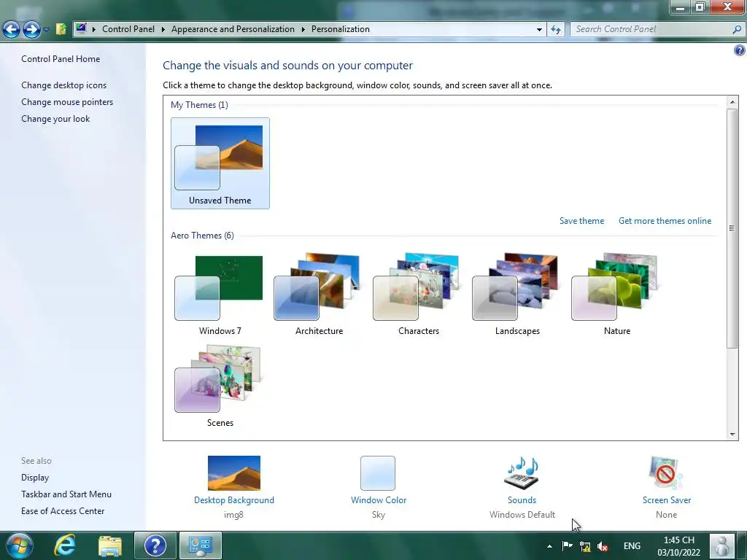Open Desktop Background settings icon

tap(234, 472)
